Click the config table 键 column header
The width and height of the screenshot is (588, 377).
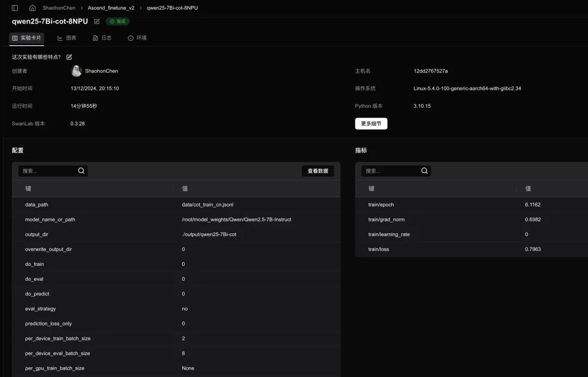click(x=28, y=188)
